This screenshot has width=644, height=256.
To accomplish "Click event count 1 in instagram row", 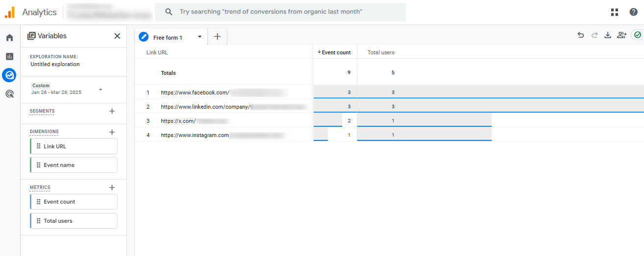I will tap(349, 135).
